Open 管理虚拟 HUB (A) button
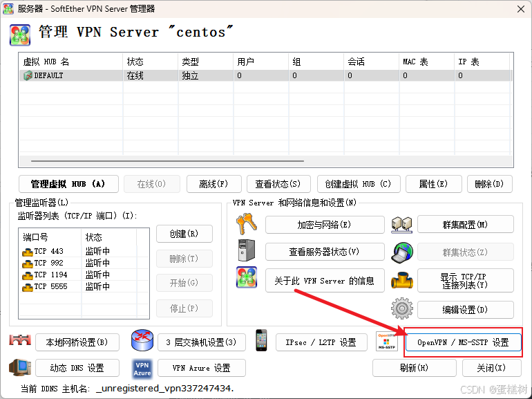This screenshot has height=399, width=532. (x=68, y=184)
